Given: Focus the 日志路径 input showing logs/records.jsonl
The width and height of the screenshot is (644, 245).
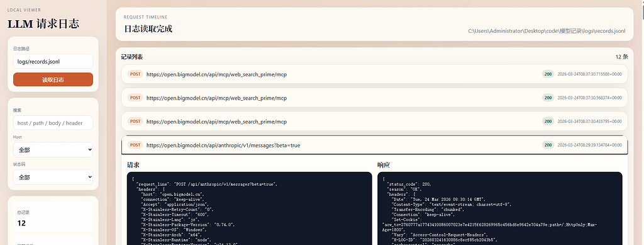Looking at the screenshot, I should (x=53, y=61).
